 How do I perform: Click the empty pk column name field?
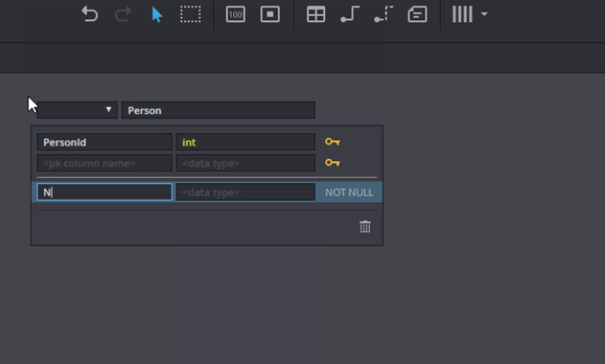click(104, 163)
